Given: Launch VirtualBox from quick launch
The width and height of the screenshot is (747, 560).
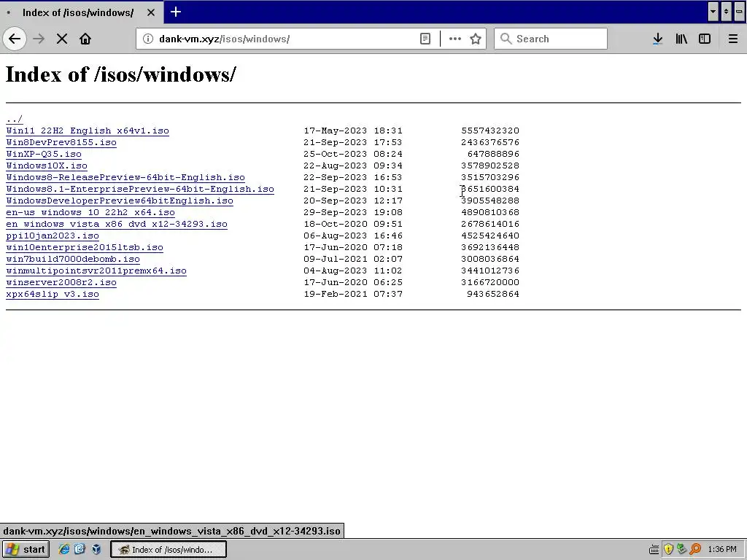Looking at the screenshot, I should point(96,550).
